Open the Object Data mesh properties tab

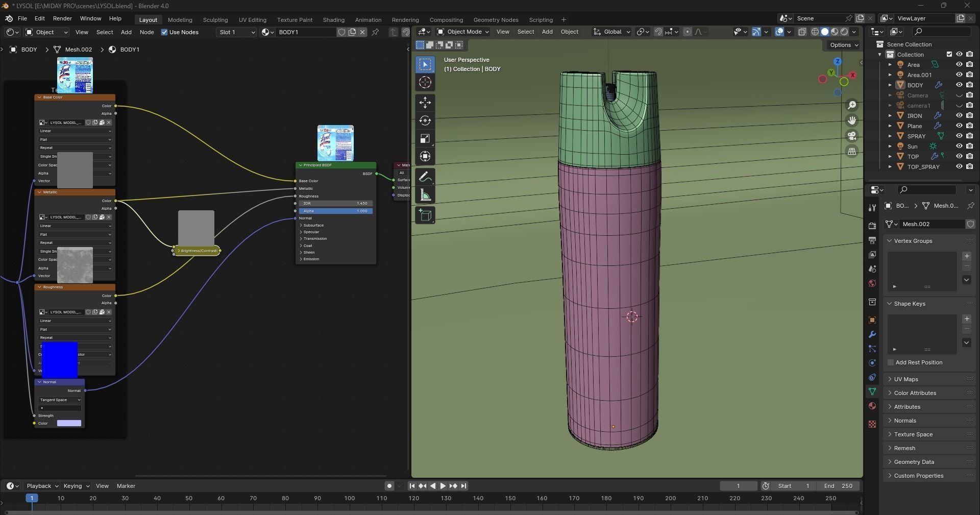click(872, 391)
